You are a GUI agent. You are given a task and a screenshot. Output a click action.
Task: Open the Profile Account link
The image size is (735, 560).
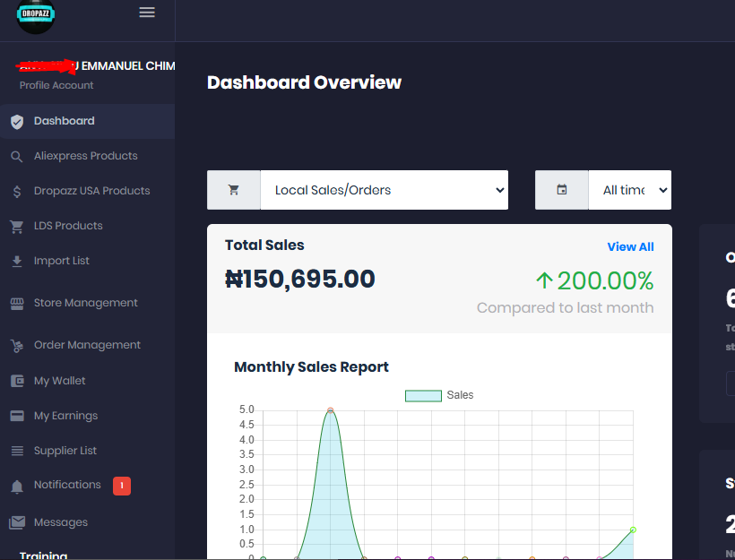click(56, 85)
